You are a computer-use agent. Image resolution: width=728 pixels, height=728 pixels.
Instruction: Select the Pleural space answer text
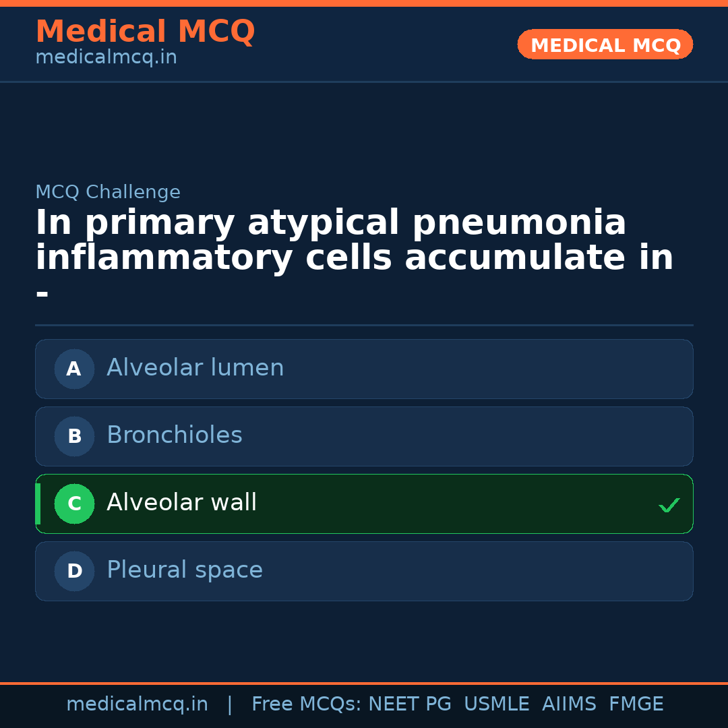coord(184,570)
